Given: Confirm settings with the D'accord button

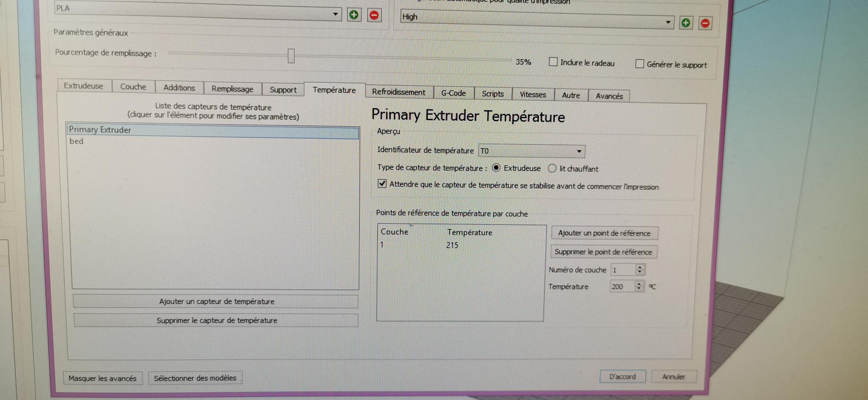Looking at the screenshot, I should point(623,376).
